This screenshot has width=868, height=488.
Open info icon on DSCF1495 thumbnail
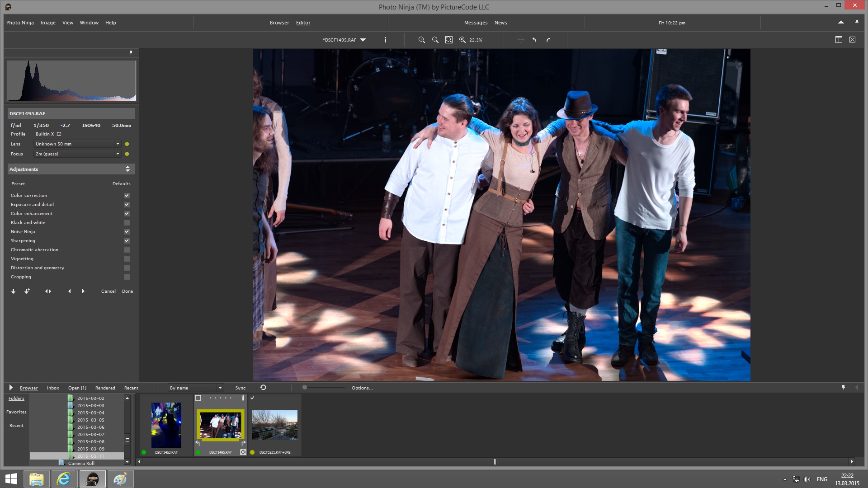pos(243,398)
